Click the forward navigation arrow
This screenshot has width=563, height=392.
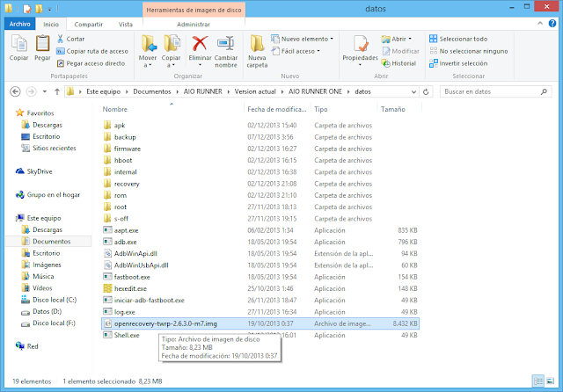point(32,91)
